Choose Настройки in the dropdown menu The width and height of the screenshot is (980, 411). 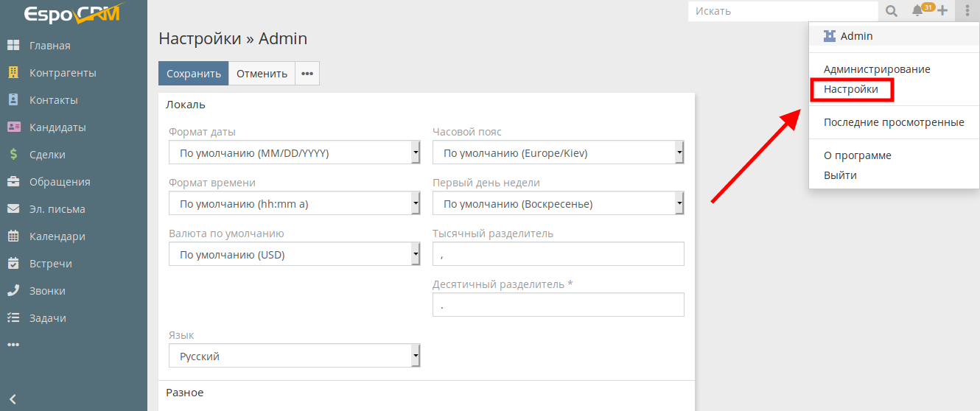pyautogui.click(x=851, y=89)
